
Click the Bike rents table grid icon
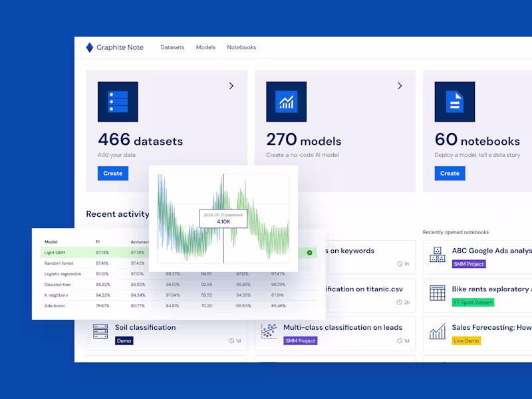click(438, 294)
